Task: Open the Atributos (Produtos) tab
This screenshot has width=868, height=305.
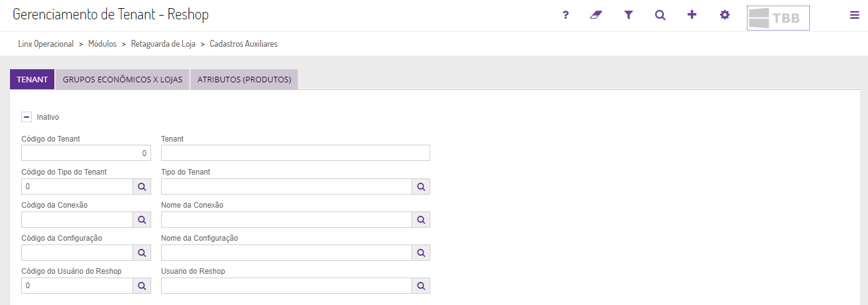Action: pos(244,79)
